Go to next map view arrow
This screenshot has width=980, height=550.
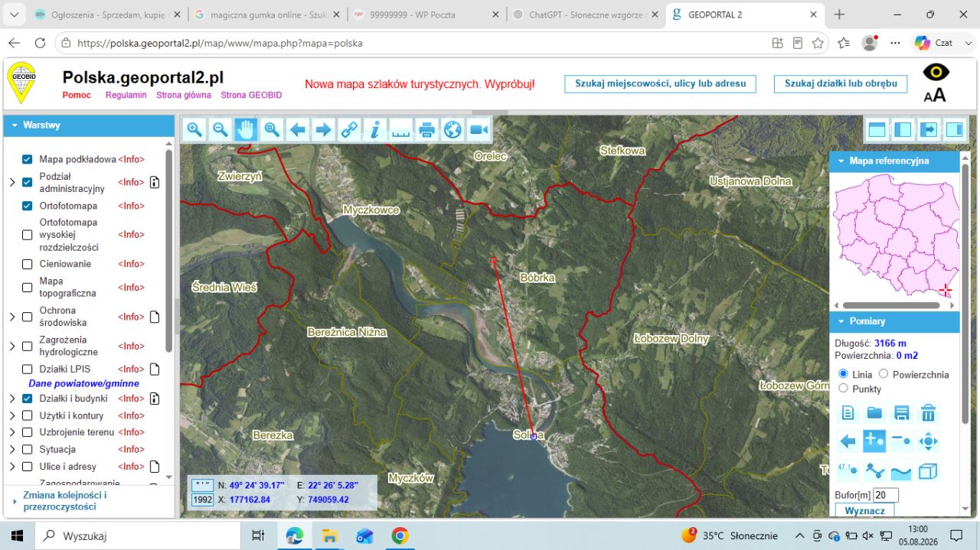tap(324, 130)
